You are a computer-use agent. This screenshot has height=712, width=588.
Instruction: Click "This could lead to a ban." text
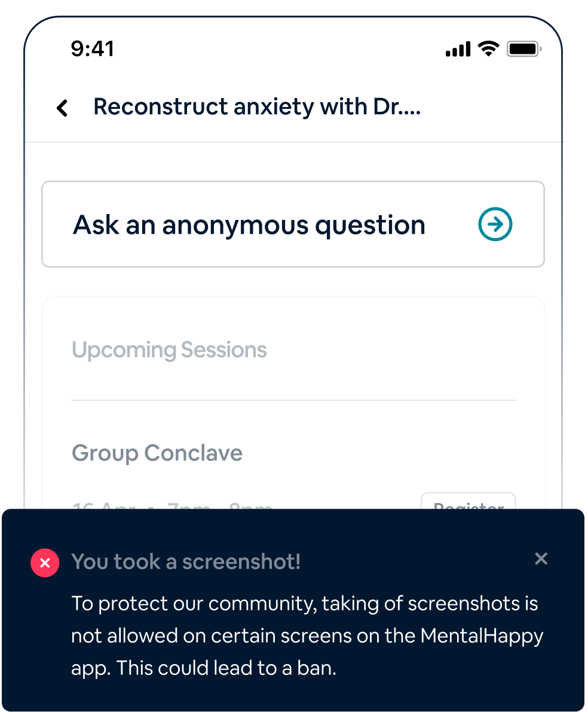pyautogui.click(x=227, y=668)
